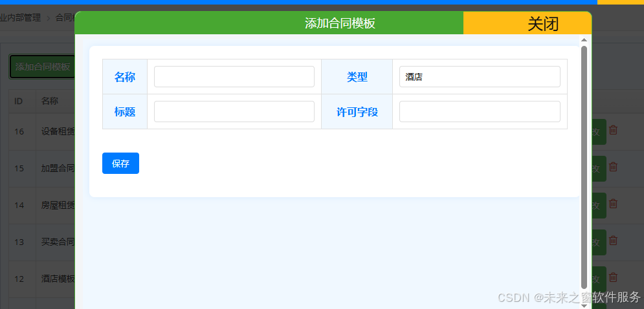Click the 标题 field label

(x=125, y=112)
